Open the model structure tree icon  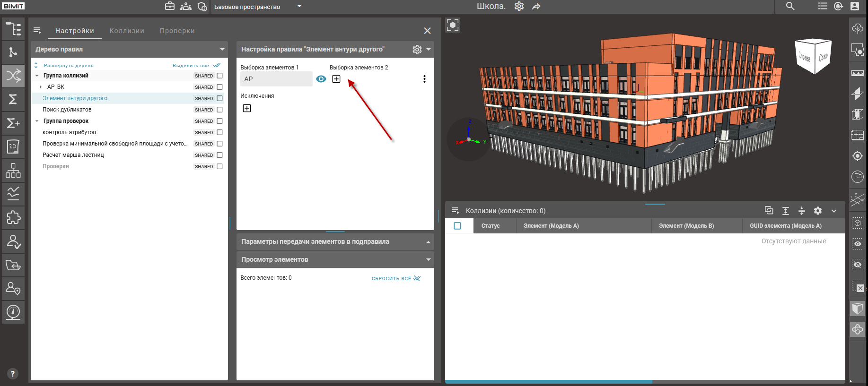[13, 29]
